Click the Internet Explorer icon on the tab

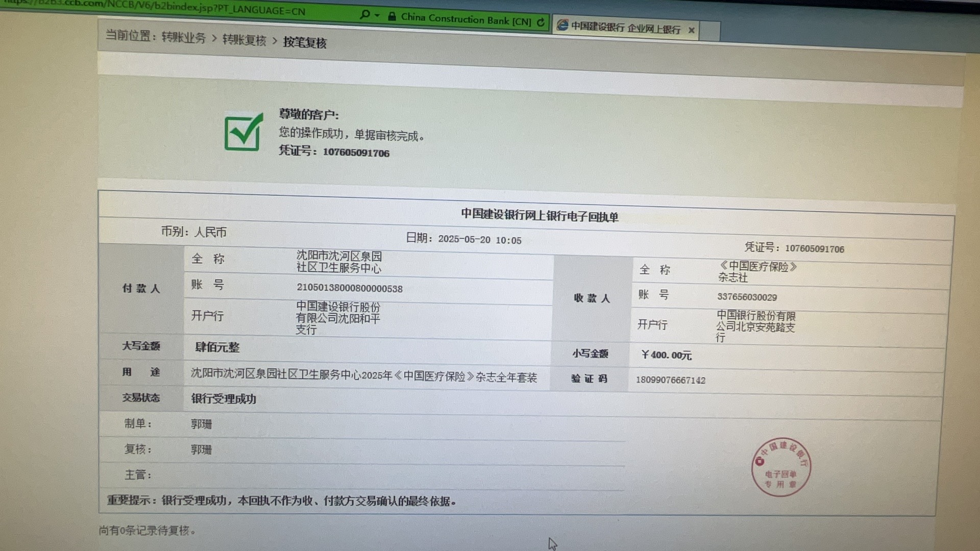562,25
